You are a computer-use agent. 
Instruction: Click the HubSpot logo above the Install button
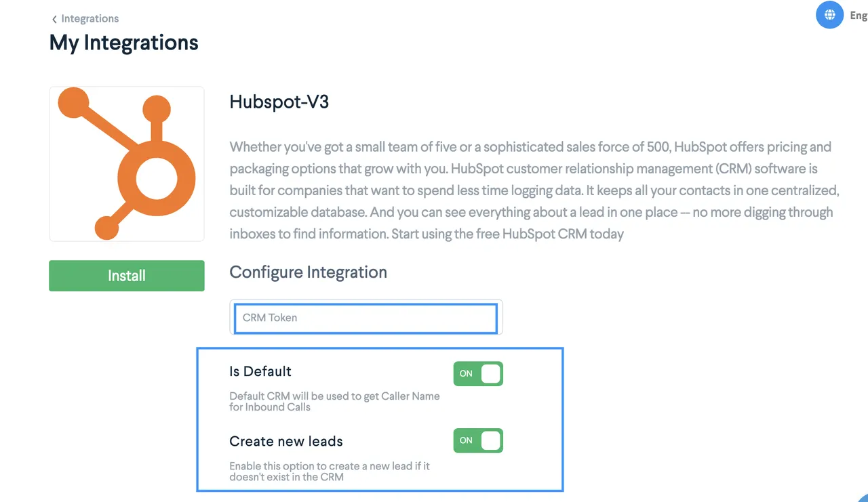(x=126, y=163)
